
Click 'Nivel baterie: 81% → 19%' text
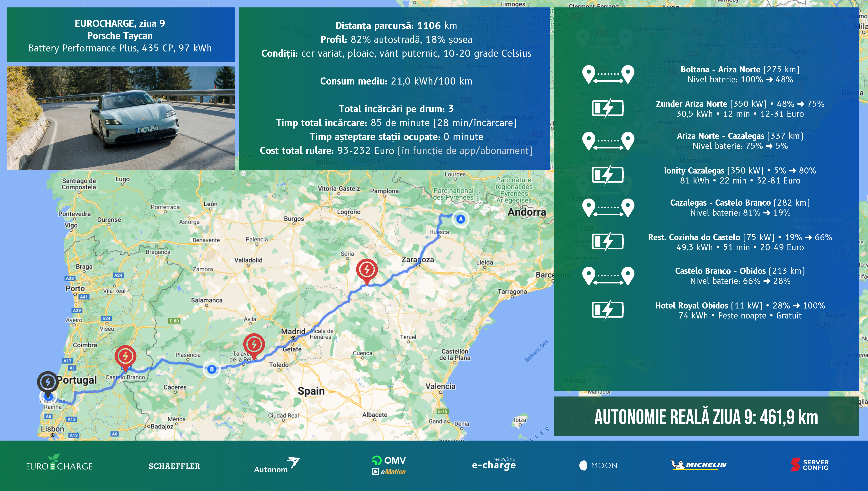740,213
